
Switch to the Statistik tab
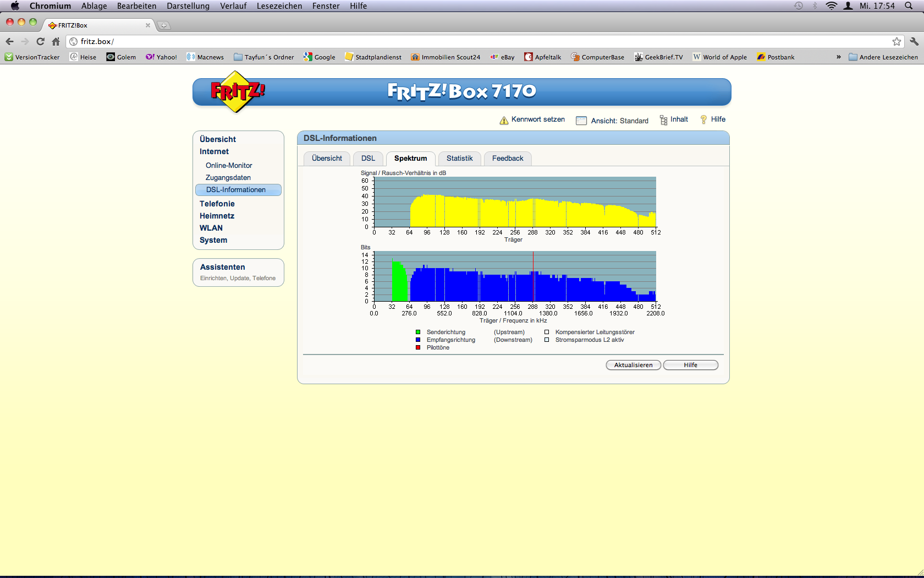pyautogui.click(x=459, y=159)
